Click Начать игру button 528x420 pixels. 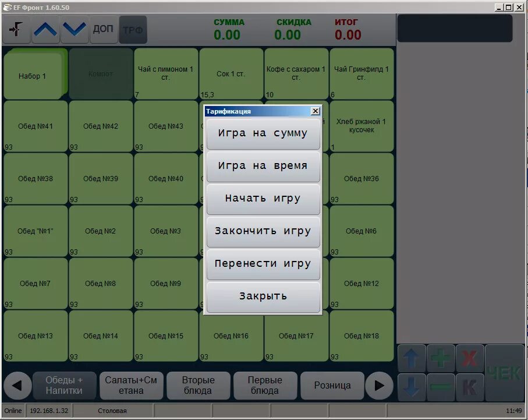pos(263,199)
